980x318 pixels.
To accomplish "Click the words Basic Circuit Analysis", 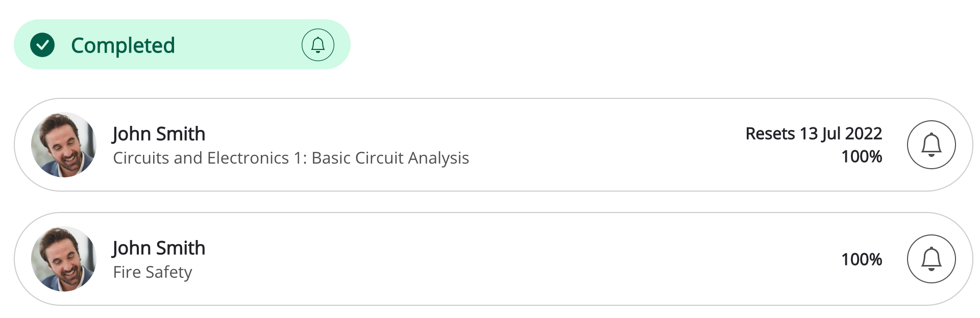I will pyautogui.click(x=390, y=158).
